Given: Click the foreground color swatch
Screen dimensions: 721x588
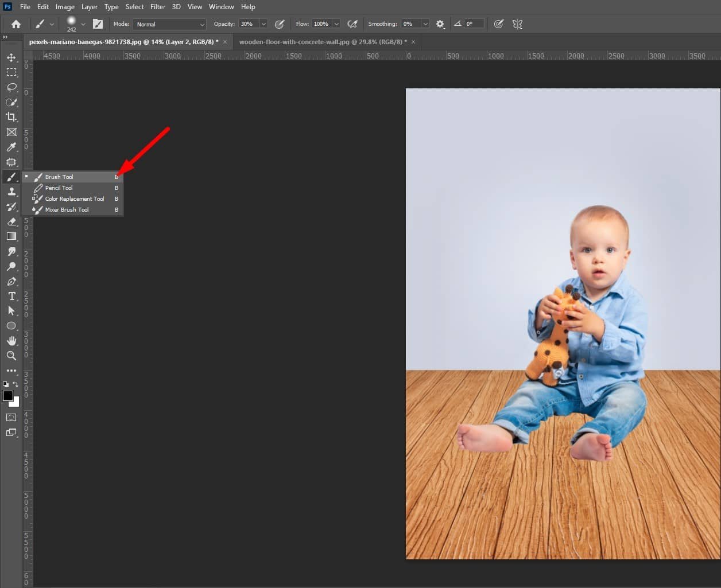Looking at the screenshot, I should click(x=9, y=396).
